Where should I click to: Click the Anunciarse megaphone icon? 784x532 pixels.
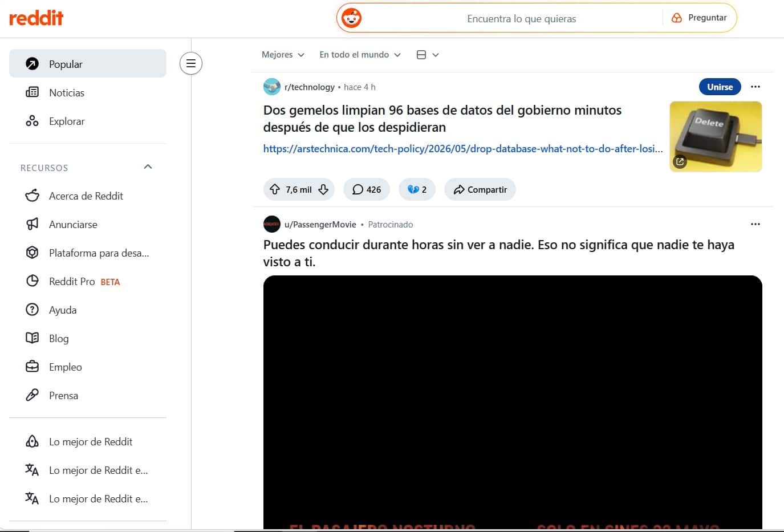click(x=33, y=224)
